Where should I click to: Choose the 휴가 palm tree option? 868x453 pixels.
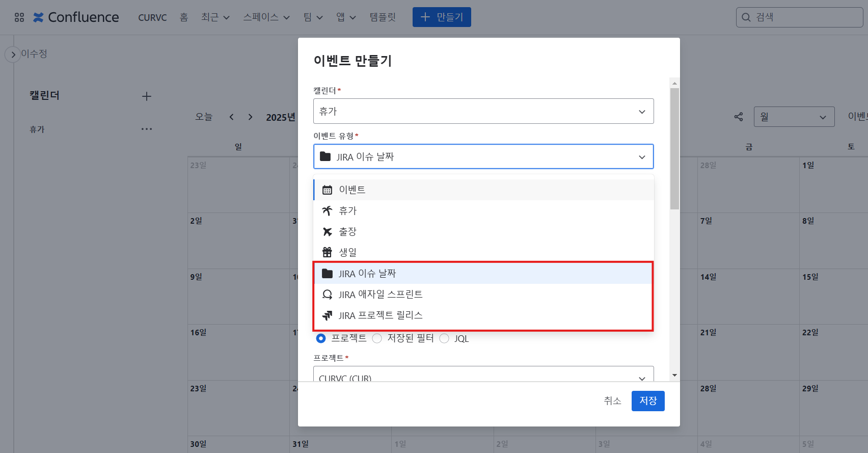coord(484,210)
